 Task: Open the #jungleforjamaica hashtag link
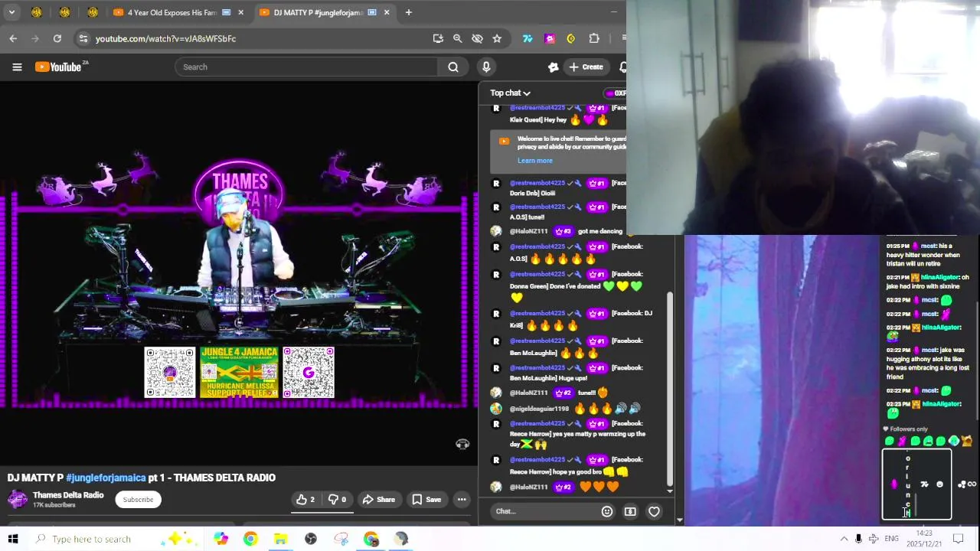(x=106, y=478)
